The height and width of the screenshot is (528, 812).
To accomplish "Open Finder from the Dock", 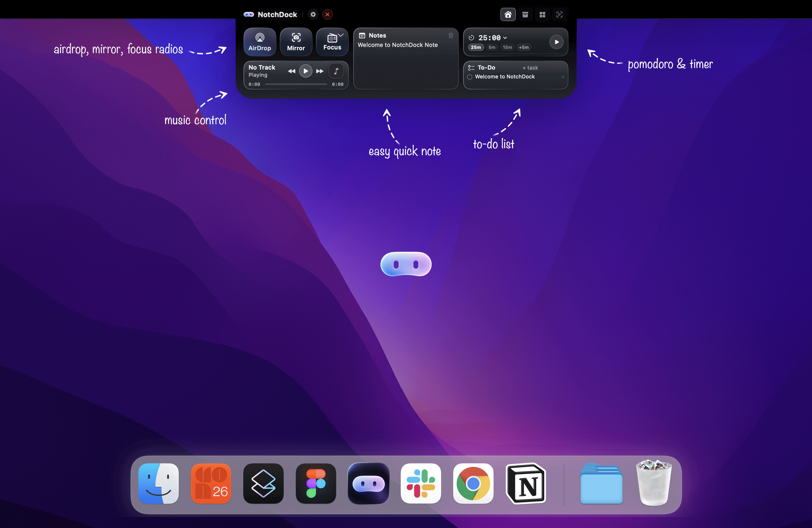I will (x=158, y=483).
